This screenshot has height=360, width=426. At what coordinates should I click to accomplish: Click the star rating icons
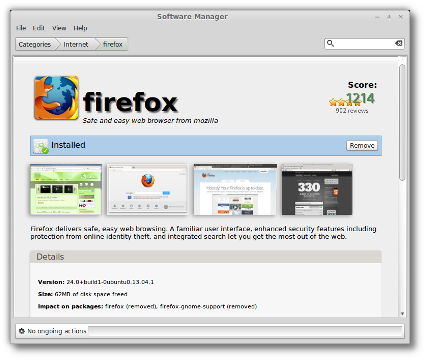pos(345,102)
